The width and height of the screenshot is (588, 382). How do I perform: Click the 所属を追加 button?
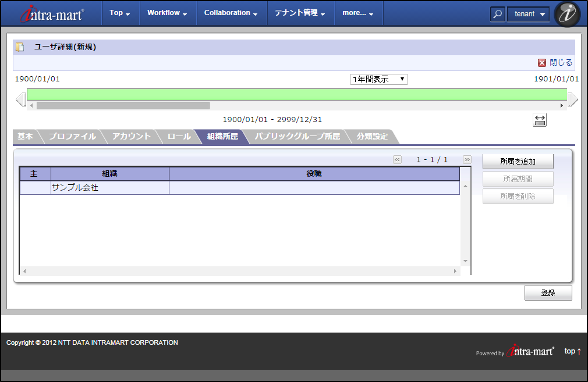[518, 162]
